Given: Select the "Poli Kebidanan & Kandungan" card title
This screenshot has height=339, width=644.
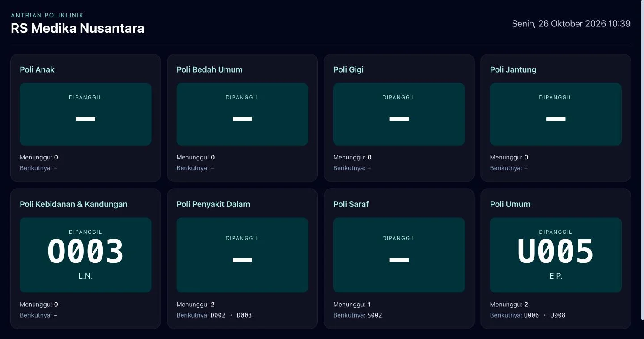Looking at the screenshot, I should [73, 204].
